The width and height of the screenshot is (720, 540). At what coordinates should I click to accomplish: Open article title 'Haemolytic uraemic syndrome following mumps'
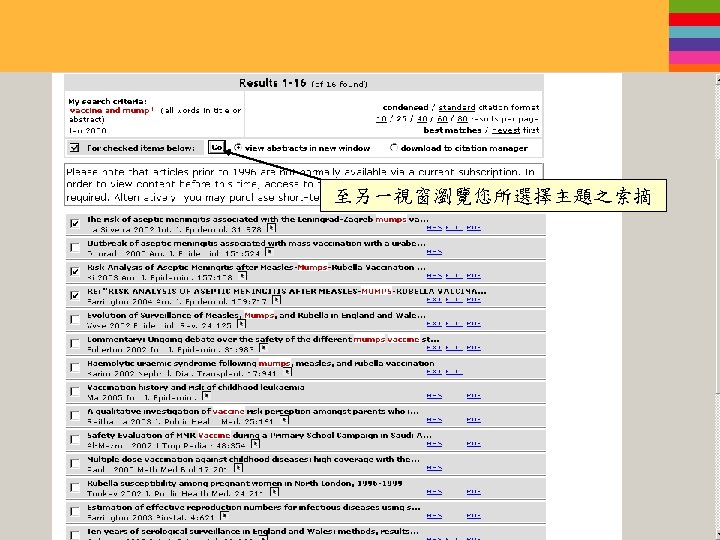260,363
